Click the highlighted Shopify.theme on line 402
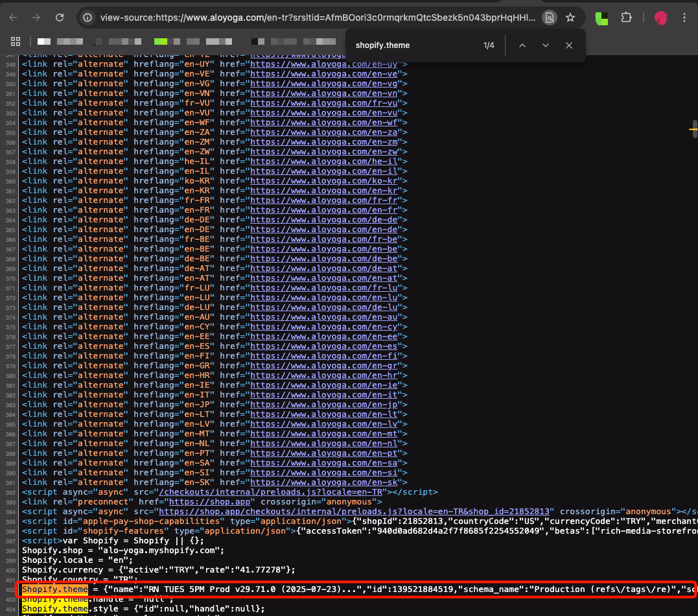Viewport: 698px width, 616px height. [55, 589]
